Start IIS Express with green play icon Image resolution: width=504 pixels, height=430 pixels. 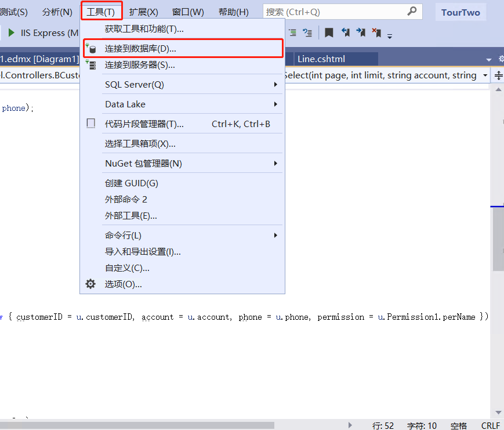pos(11,32)
